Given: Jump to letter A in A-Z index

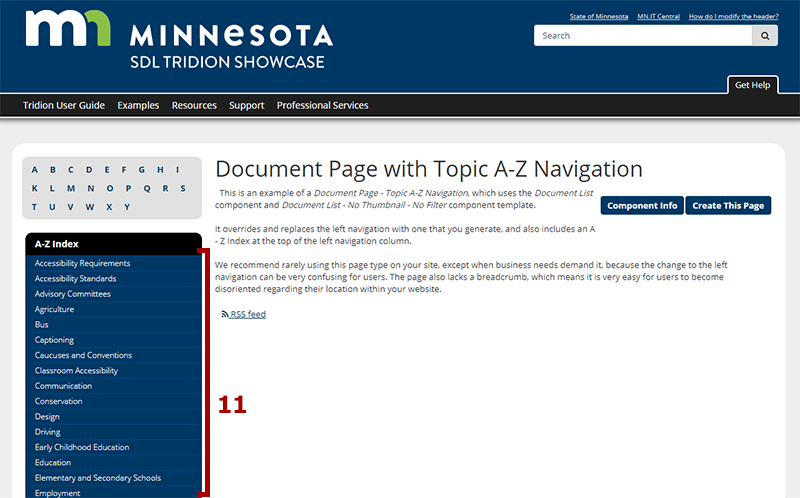Looking at the screenshot, I should (x=36, y=169).
